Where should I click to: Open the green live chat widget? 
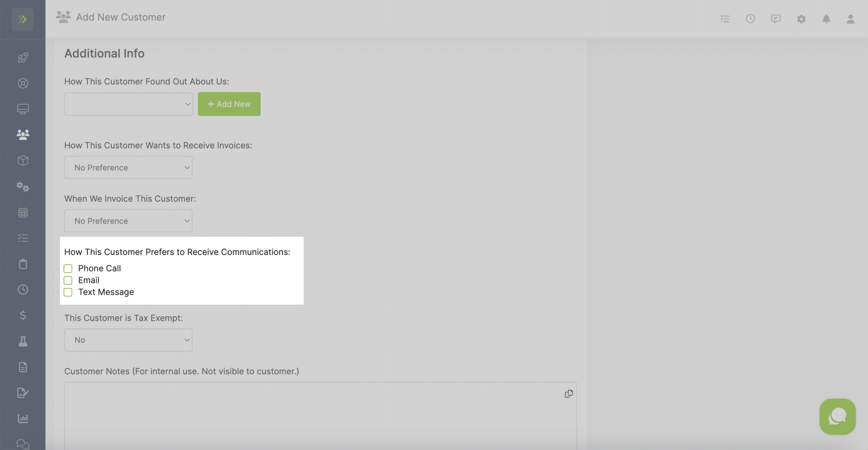[837, 416]
